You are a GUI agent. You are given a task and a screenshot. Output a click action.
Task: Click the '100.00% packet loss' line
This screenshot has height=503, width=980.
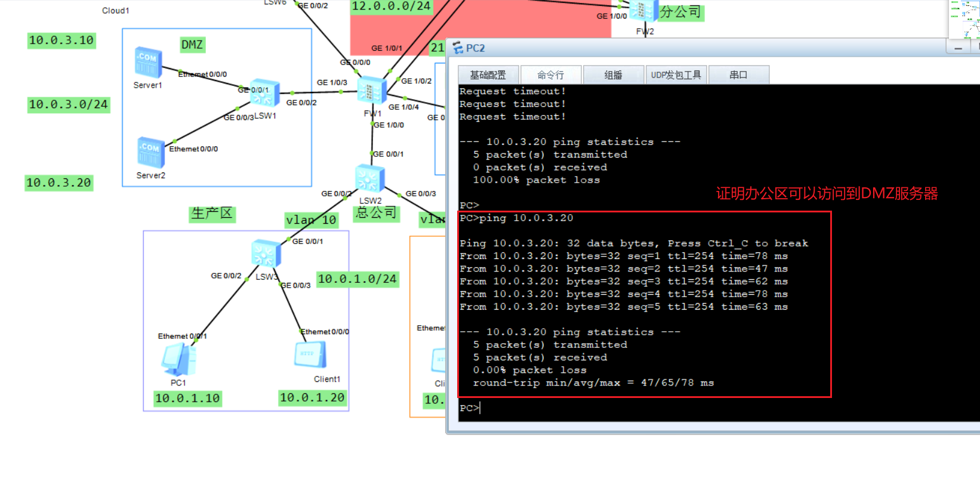pyautogui.click(x=536, y=180)
